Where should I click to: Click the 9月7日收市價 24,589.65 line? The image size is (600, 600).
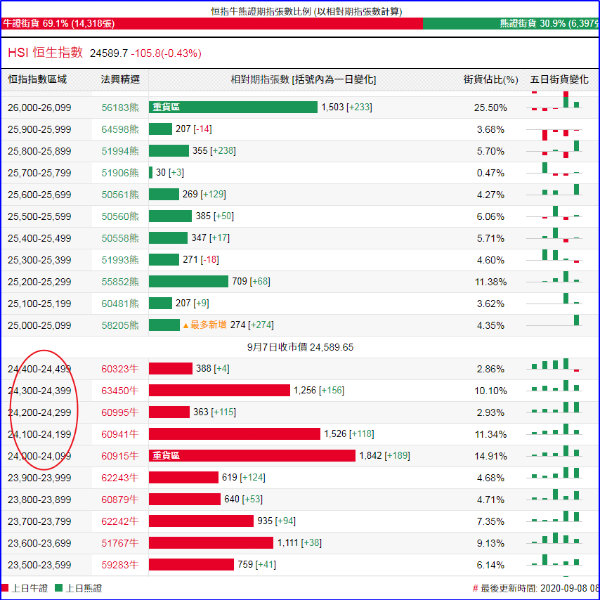(300, 347)
